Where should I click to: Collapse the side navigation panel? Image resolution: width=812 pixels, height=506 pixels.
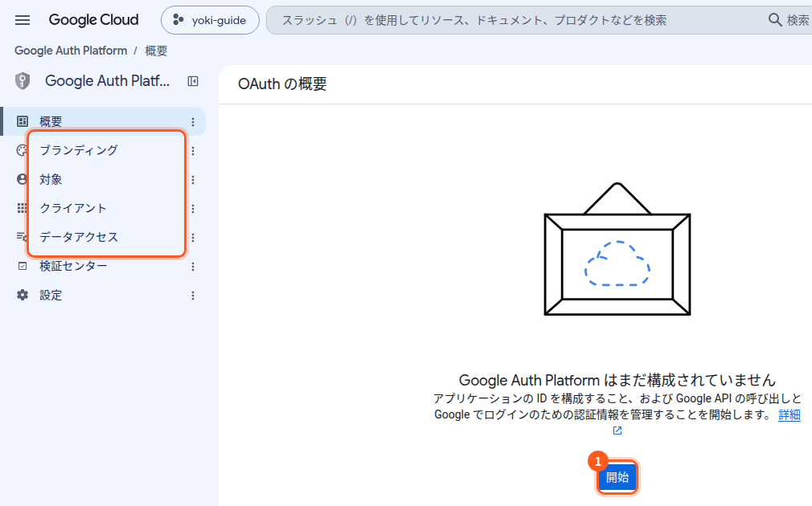(x=193, y=81)
